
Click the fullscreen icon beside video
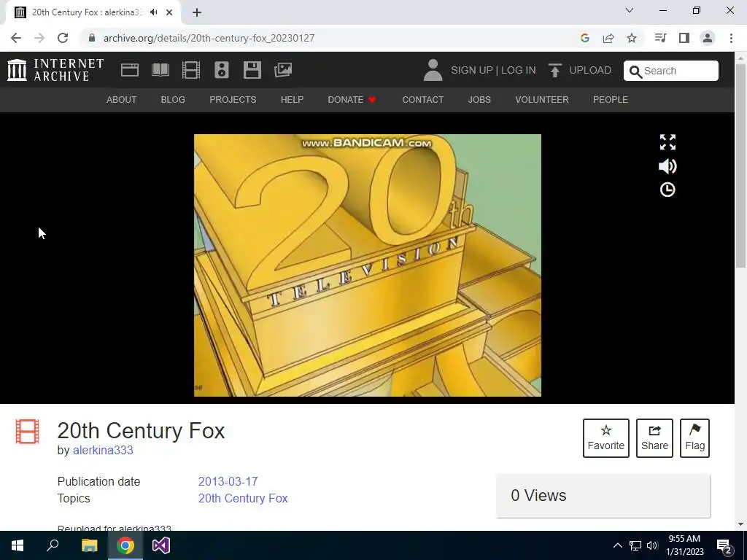667,142
